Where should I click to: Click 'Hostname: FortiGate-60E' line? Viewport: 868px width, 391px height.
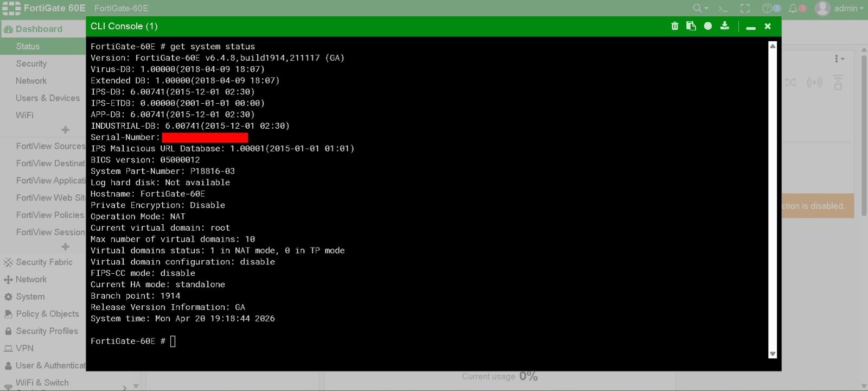tap(148, 194)
